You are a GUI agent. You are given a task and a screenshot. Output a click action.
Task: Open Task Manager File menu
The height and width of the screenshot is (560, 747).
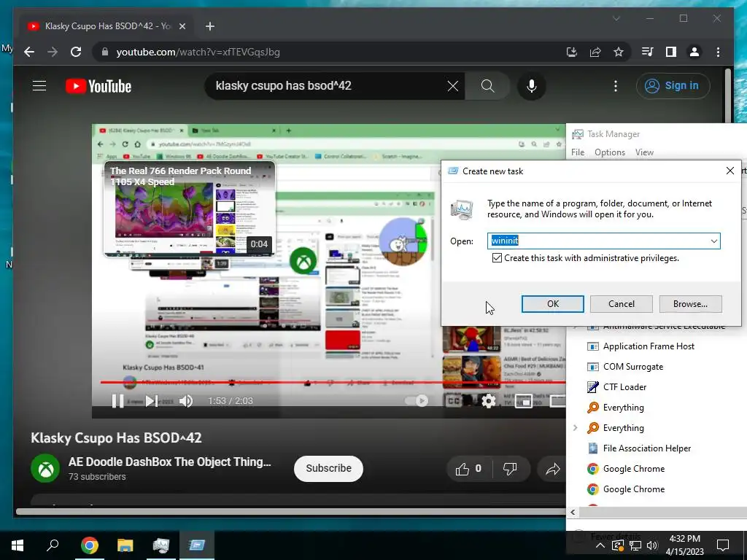click(578, 152)
